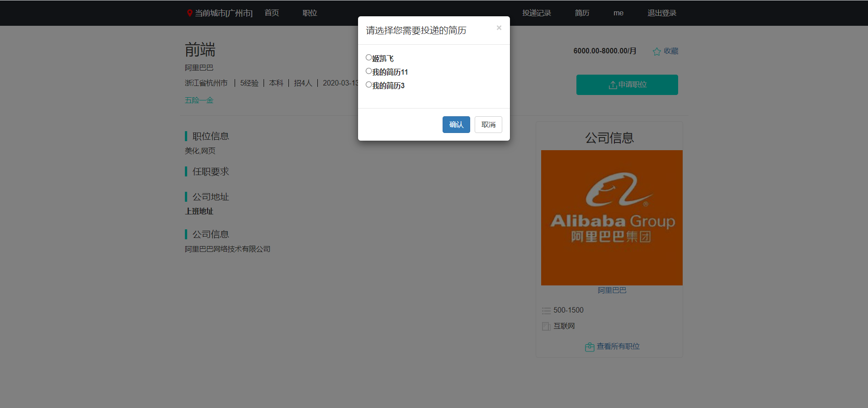Click the 职位信息 section heading
The height and width of the screenshot is (408, 868).
(211, 136)
